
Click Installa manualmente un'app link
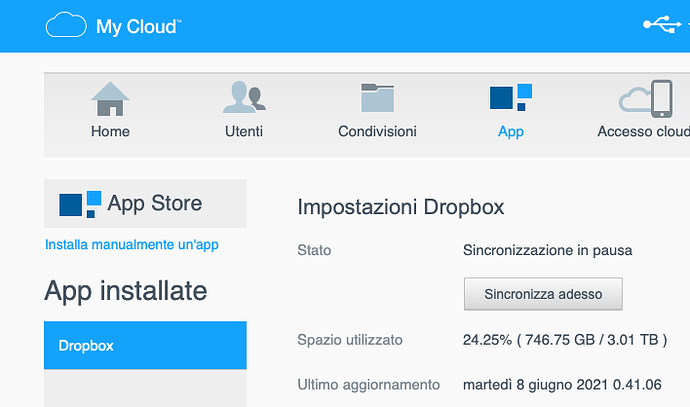pos(132,245)
